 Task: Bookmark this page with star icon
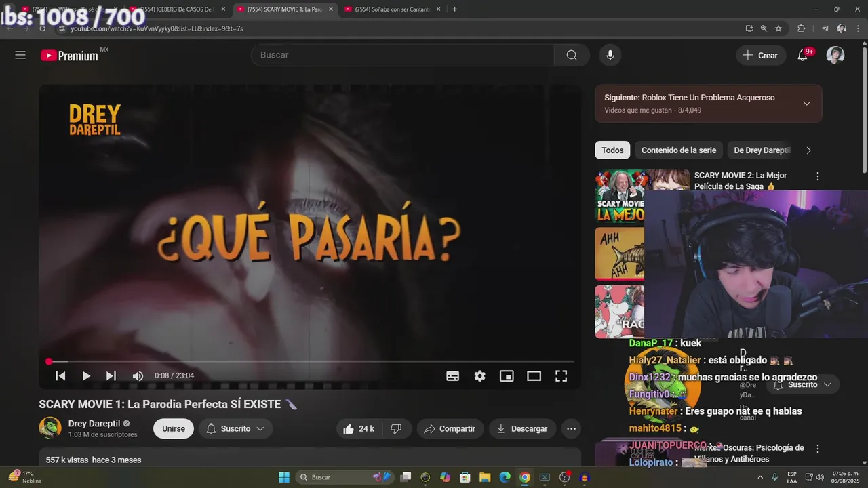coord(778,28)
